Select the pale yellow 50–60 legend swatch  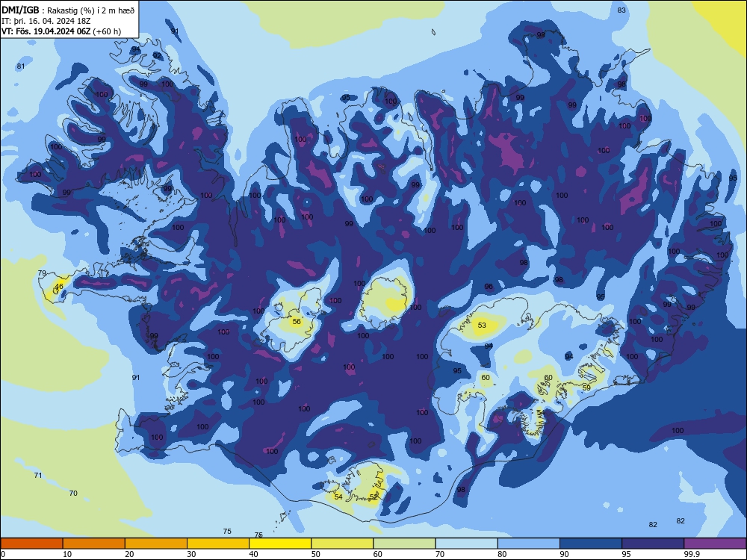342,544
